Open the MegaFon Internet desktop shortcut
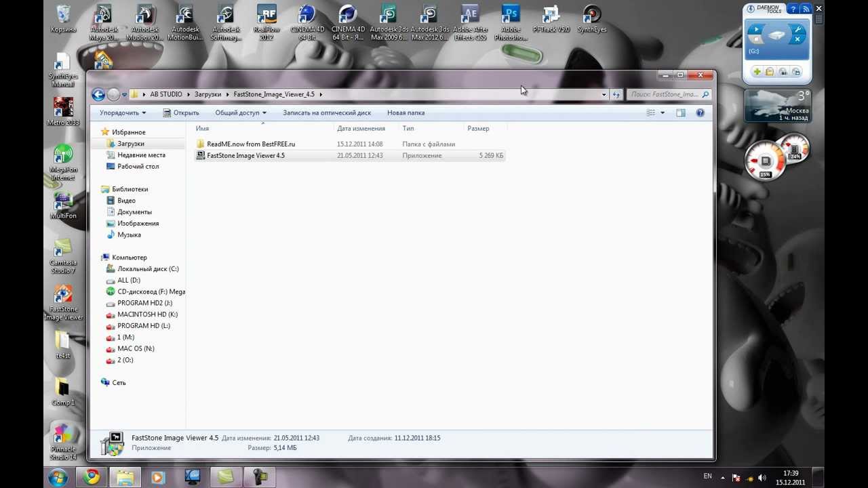Image resolution: width=868 pixels, height=488 pixels. [x=63, y=163]
